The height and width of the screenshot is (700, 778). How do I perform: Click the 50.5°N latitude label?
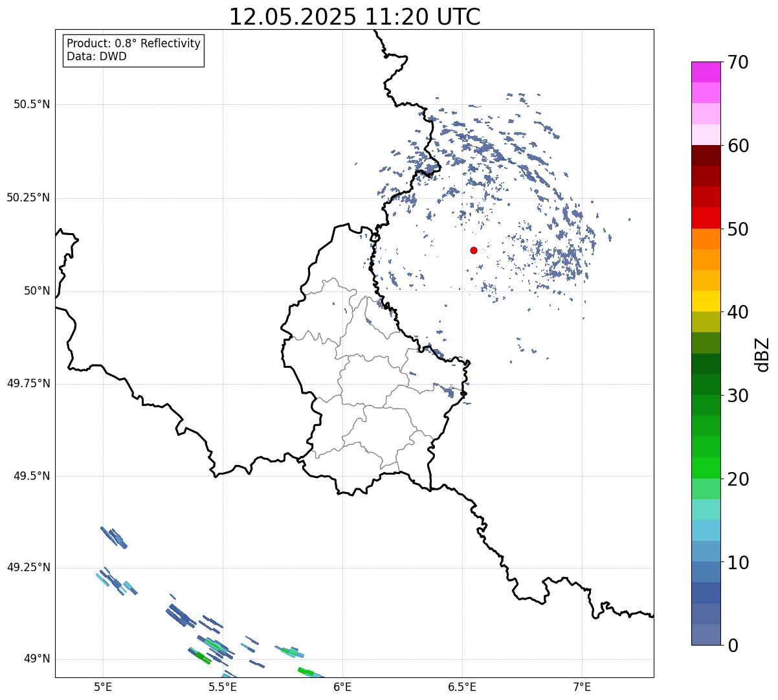click(32, 104)
